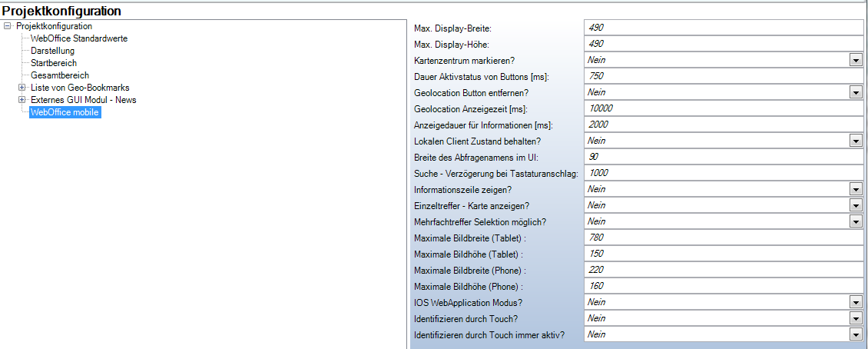The height and width of the screenshot is (349, 868).
Task: Click the WebOffice mobile tree item
Action: [x=65, y=113]
